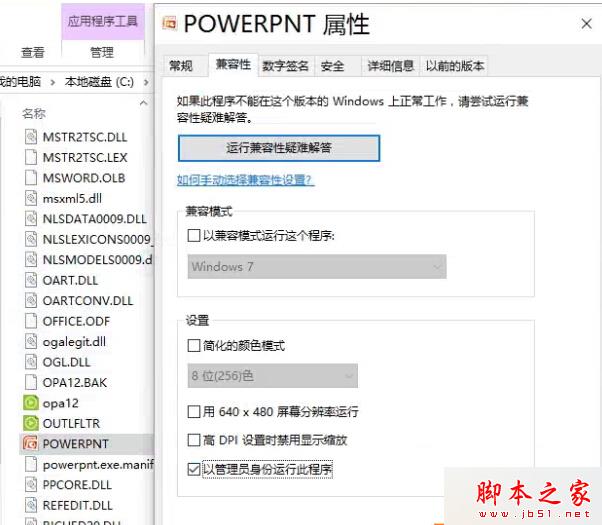602x525 pixels.
Task: Click the MSTR2TSC.DLL file icon
Action: (x=31, y=137)
